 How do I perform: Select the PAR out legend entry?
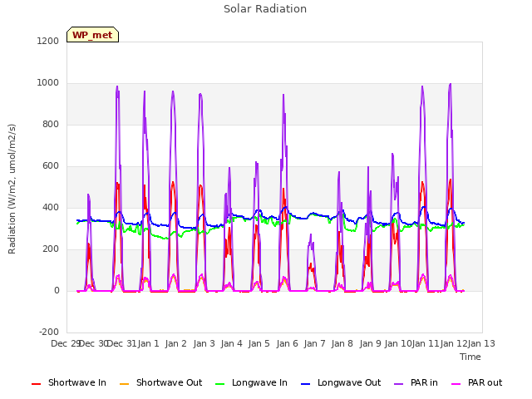click(476, 382)
